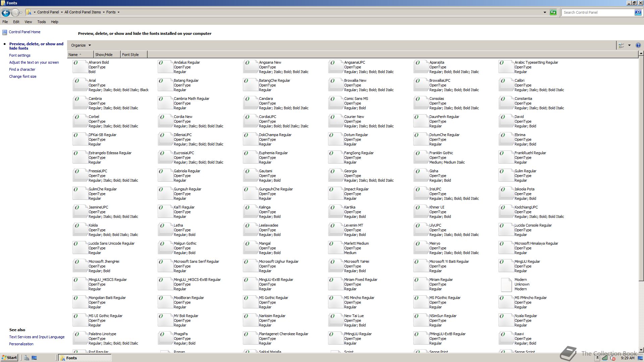Select the Georgia font icon
Screen dimensions: 644x362
335,175
